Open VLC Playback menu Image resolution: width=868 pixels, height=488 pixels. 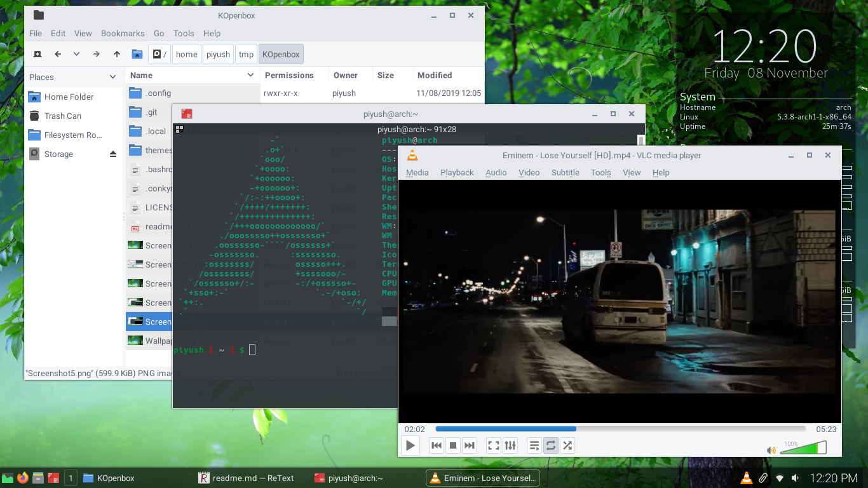click(x=457, y=172)
